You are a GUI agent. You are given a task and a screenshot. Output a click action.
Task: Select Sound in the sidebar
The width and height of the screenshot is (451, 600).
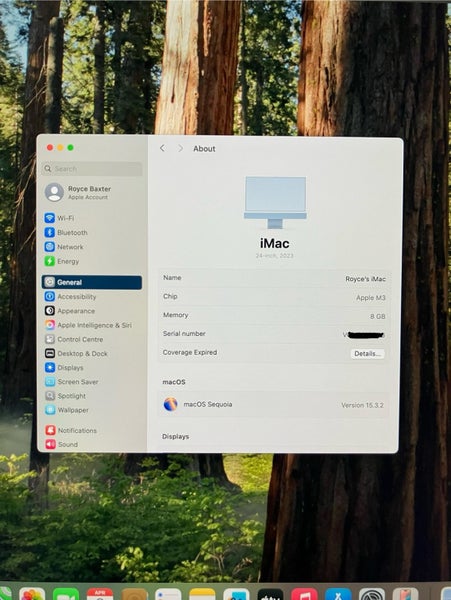61,444
